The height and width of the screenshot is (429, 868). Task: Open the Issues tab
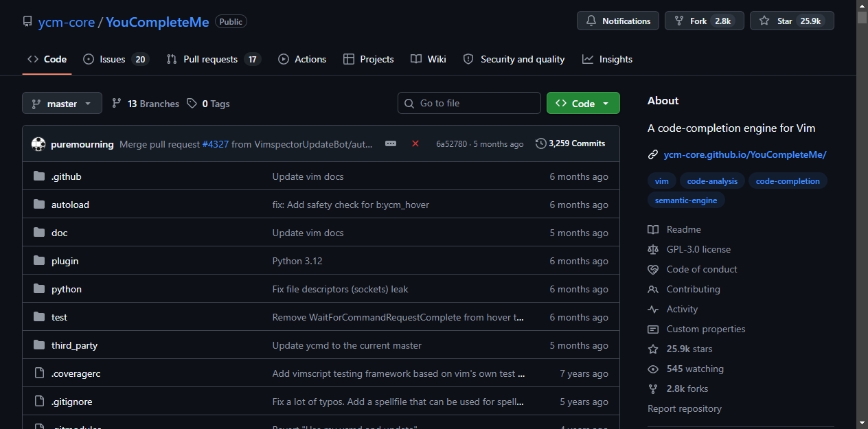tap(115, 59)
